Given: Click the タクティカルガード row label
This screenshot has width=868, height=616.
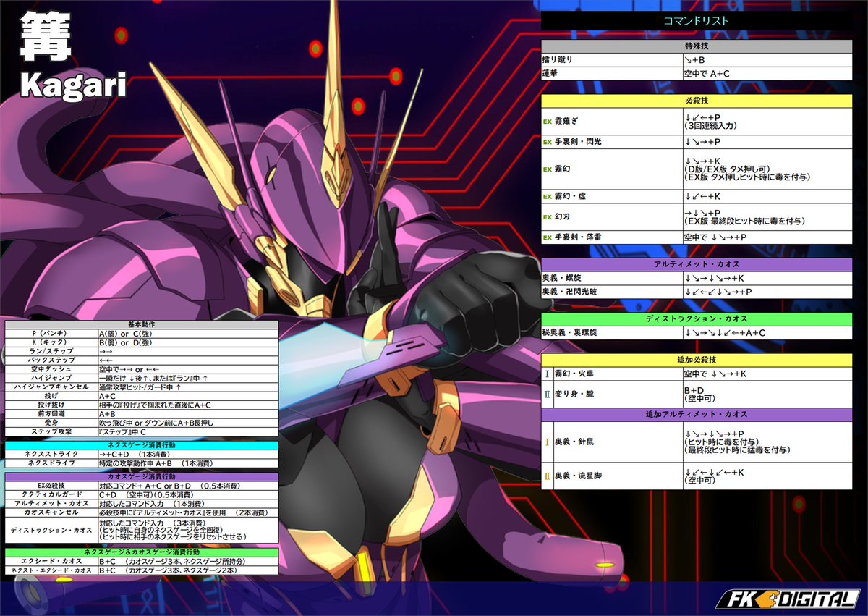Looking at the screenshot, I should (x=51, y=494).
